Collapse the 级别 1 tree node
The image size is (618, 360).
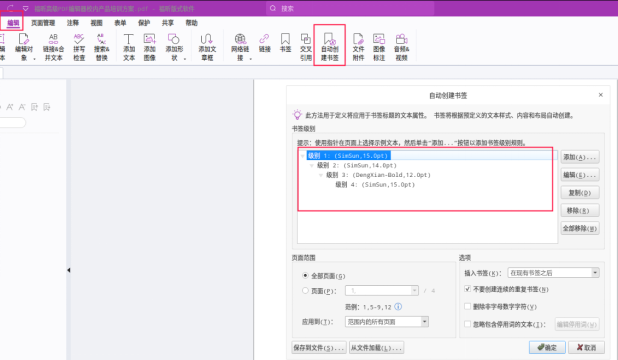tap(303, 156)
